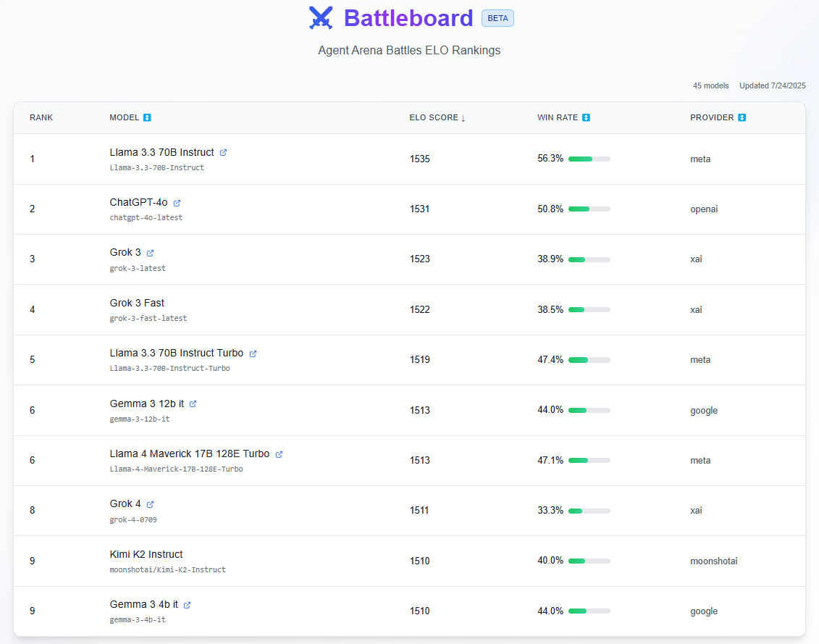Open the Grok 3 model name
The width and height of the screenshot is (819, 644).
(125, 253)
